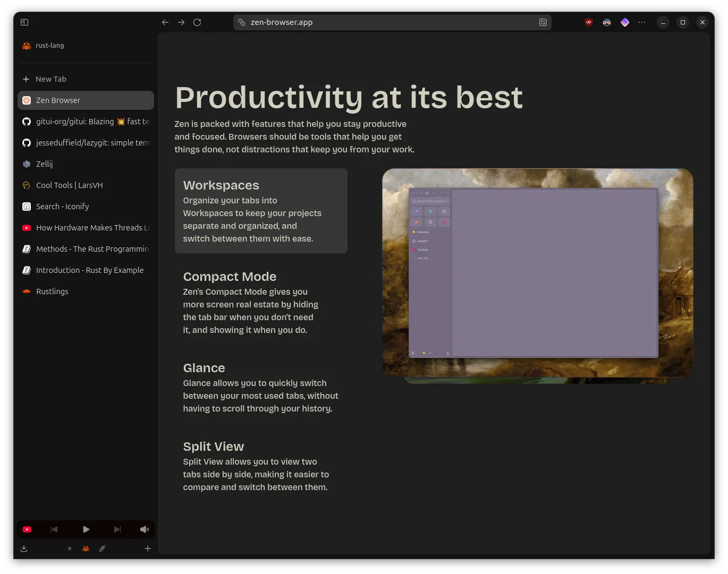The height and width of the screenshot is (574, 728).
Task: Click the zen-browser.app address bar
Action: tap(392, 22)
